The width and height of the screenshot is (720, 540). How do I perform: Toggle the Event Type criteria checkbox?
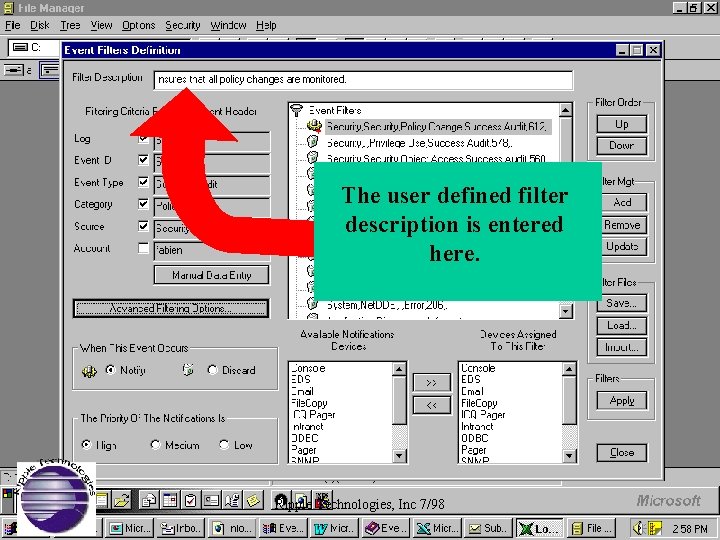point(143,182)
